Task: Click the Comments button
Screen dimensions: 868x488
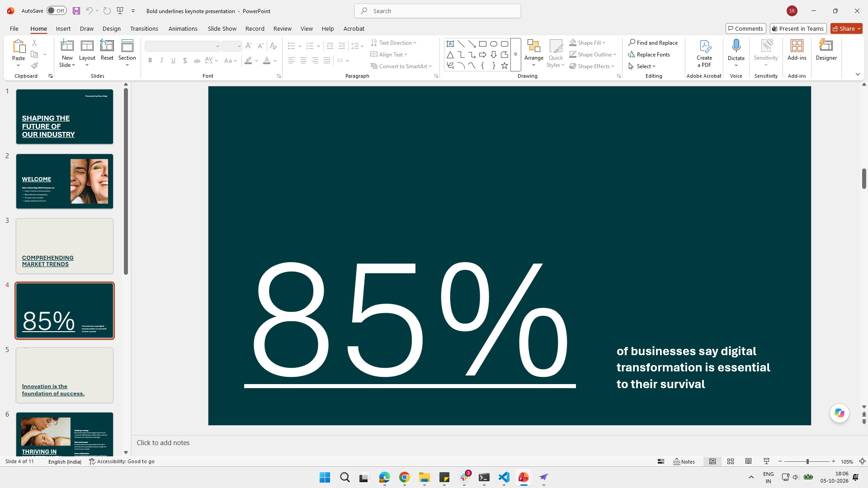Action: point(745,28)
